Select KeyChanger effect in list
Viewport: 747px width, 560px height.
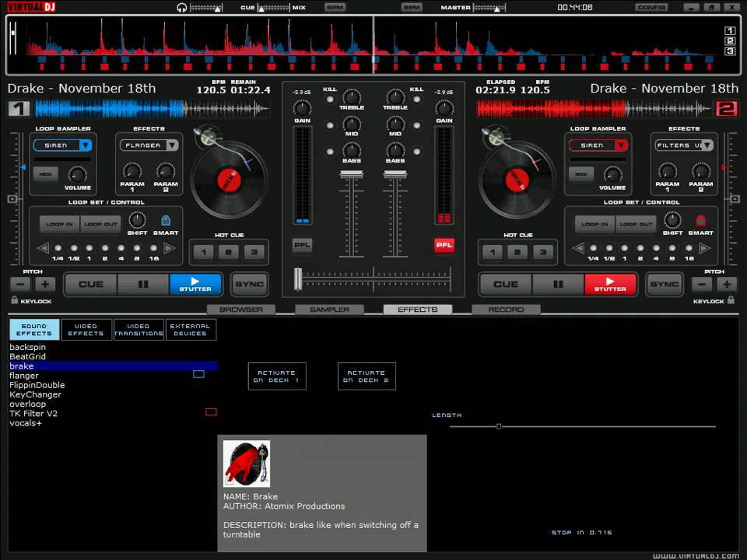[35, 394]
